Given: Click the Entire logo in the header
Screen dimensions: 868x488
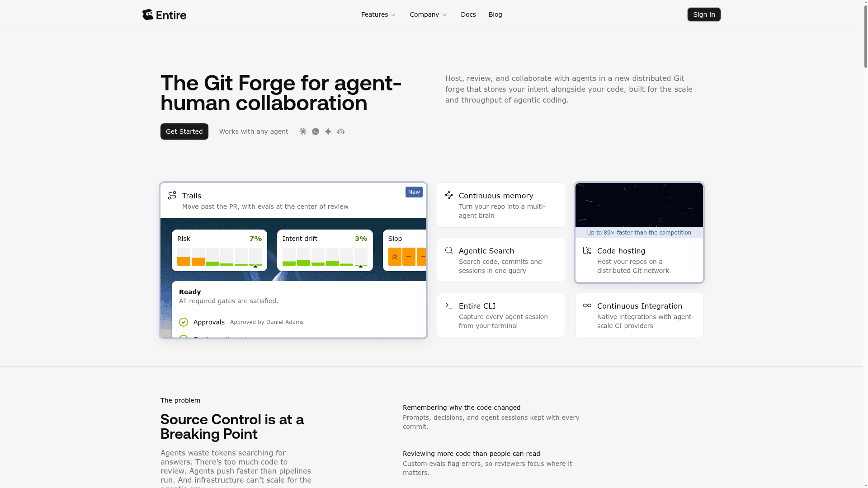Looking at the screenshot, I should (x=164, y=14).
